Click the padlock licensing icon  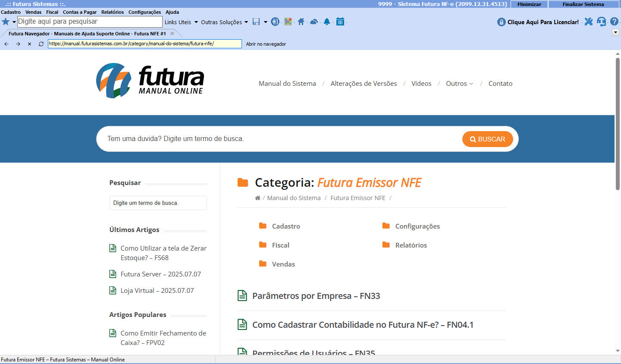pyautogui.click(x=501, y=22)
